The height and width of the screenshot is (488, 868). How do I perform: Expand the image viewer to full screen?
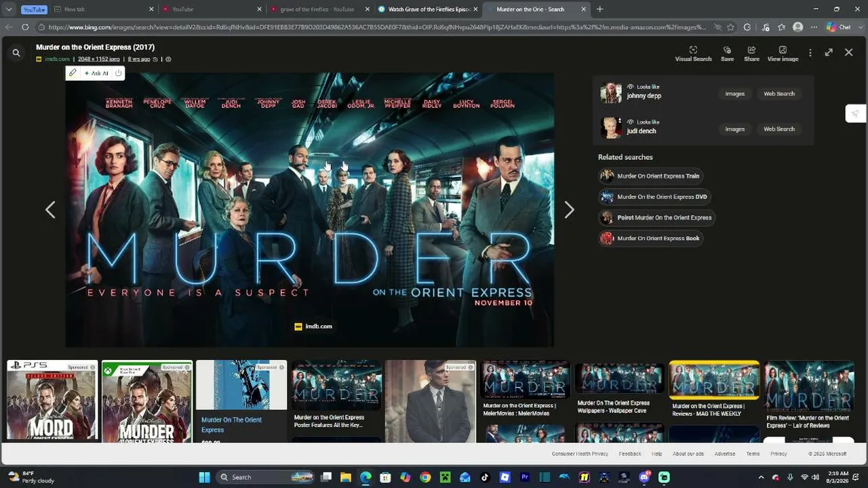coord(829,52)
